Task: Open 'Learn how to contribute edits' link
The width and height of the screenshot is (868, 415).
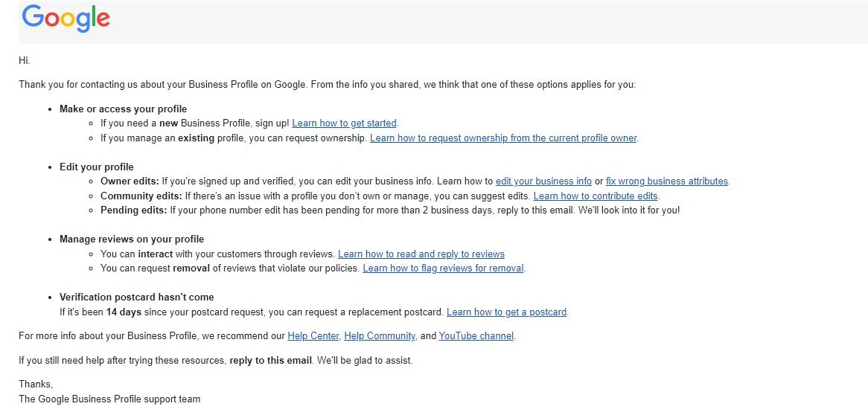Action: (x=596, y=196)
